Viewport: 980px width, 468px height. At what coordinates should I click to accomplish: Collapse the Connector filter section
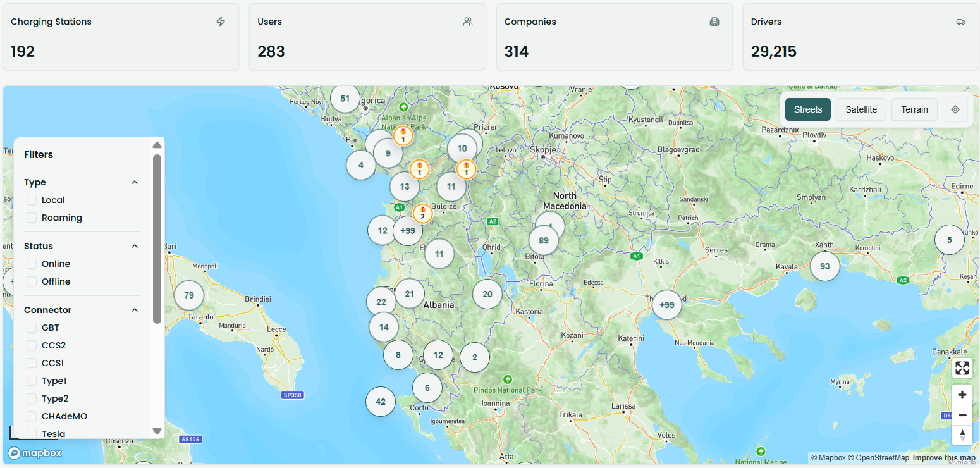point(134,310)
